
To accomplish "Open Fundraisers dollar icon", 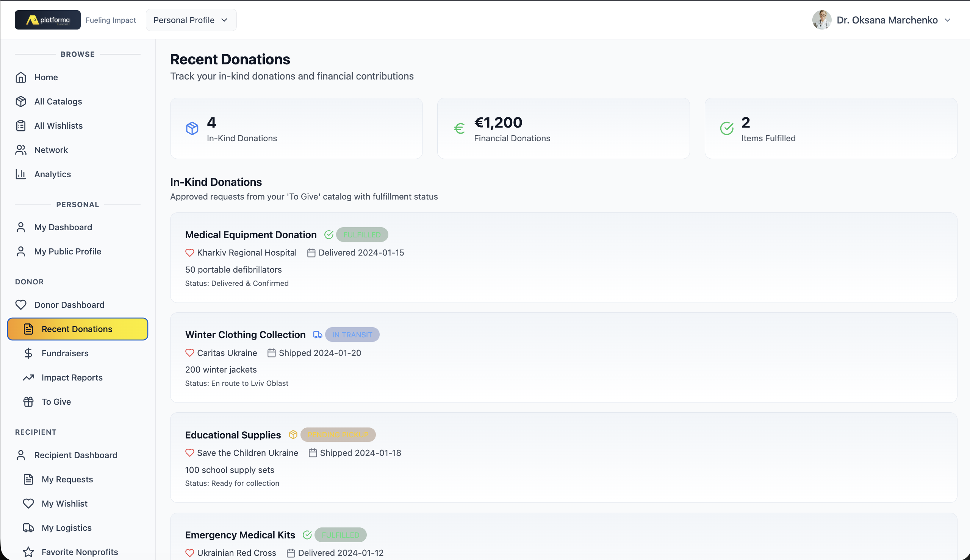I will pyautogui.click(x=28, y=354).
